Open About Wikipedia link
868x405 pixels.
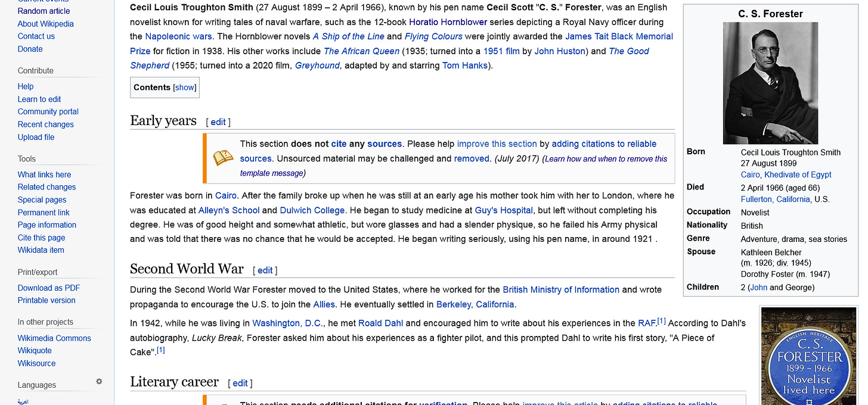point(46,24)
